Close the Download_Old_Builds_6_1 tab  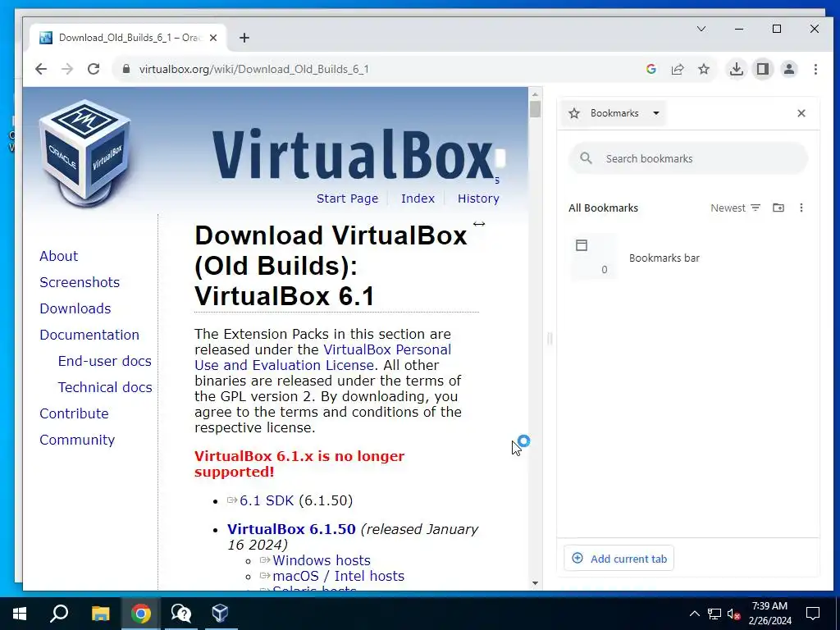(213, 38)
